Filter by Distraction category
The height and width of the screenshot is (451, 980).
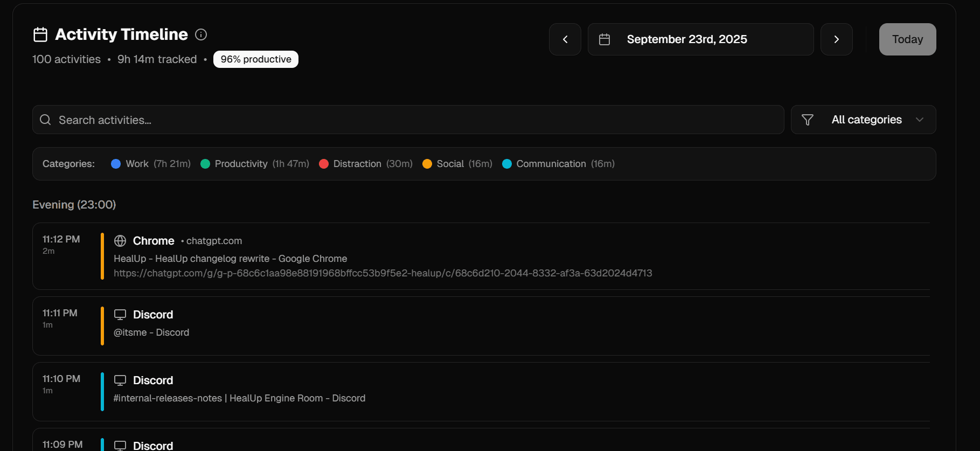pos(357,164)
